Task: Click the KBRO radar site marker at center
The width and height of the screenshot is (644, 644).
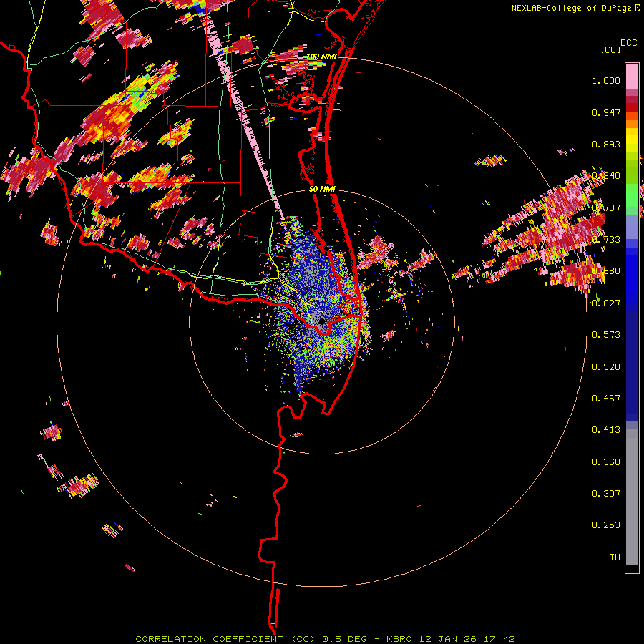Action: pos(322,321)
